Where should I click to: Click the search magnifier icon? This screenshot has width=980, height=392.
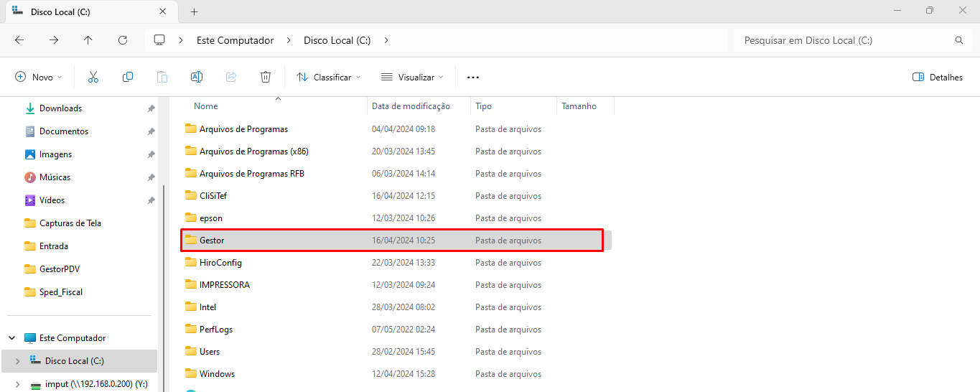click(958, 40)
